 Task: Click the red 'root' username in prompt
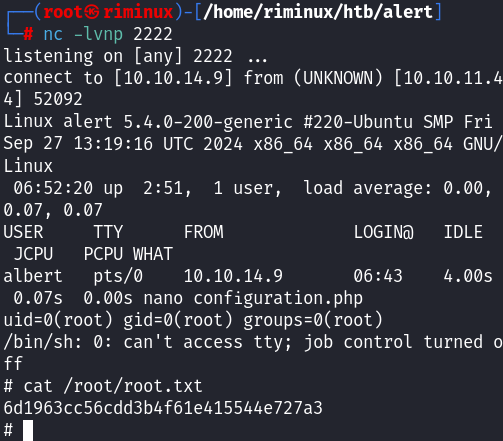(63, 12)
